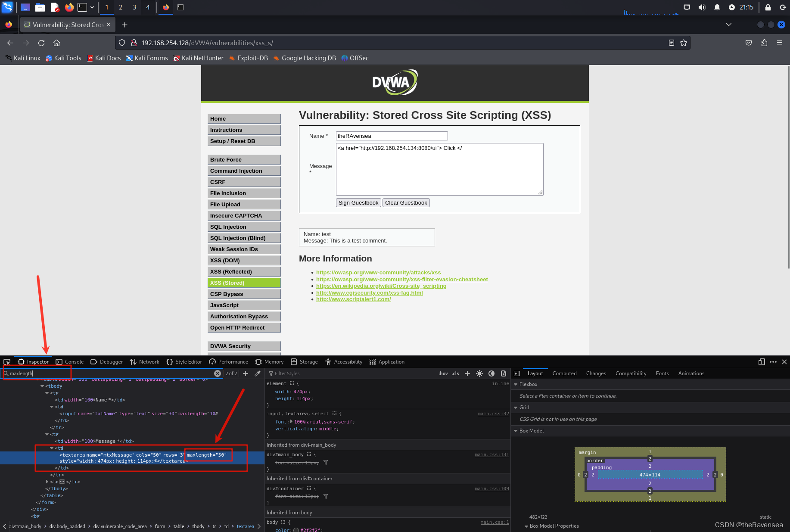Collapse the tbody node
790x532 pixels.
42,386
